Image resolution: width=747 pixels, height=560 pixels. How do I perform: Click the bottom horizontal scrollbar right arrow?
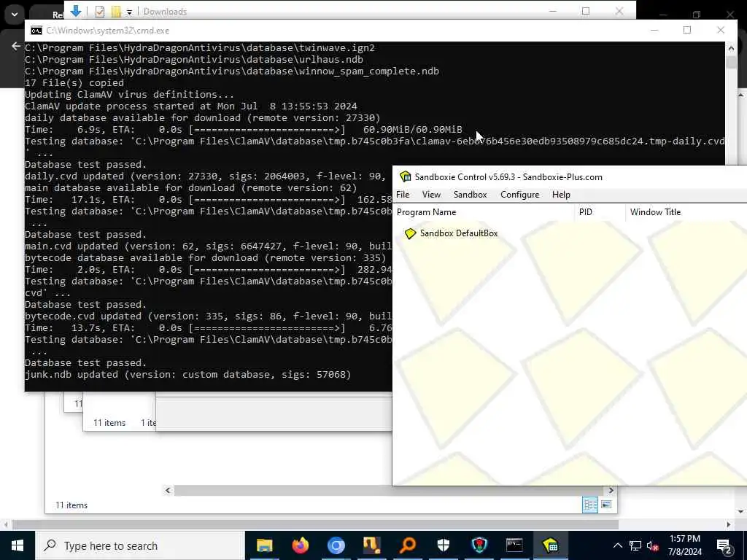[x=729, y=524]
